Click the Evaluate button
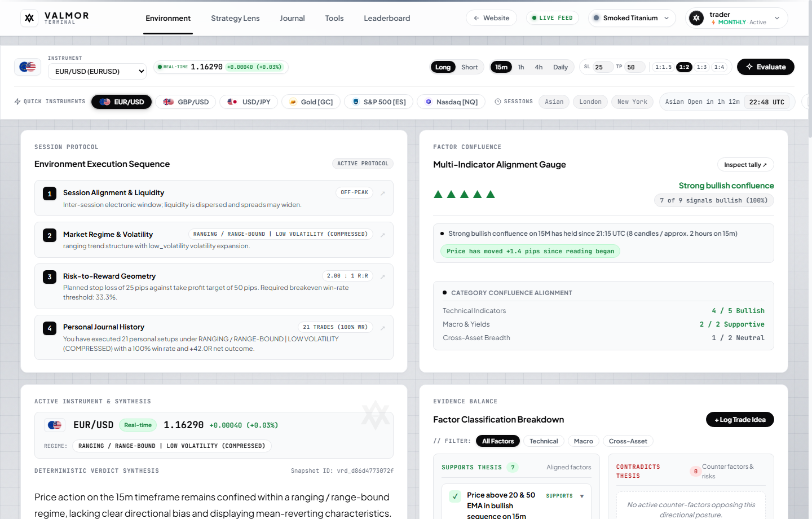 [765, 67]
